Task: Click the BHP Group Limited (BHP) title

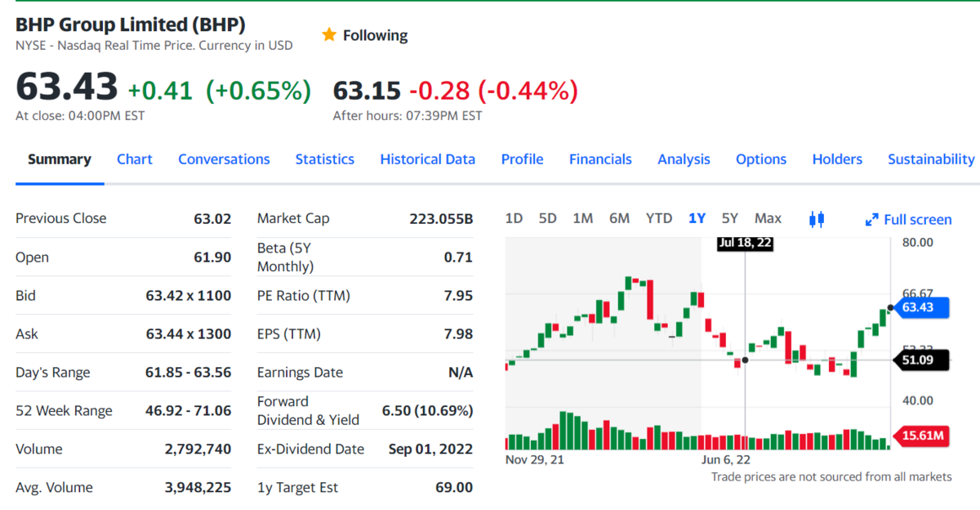Action: [x=131, y=25]
